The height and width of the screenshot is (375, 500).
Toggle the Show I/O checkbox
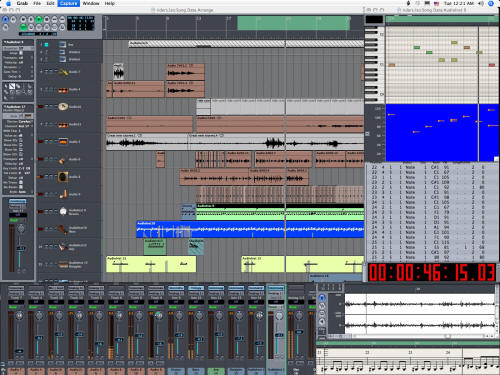[21, 154]
